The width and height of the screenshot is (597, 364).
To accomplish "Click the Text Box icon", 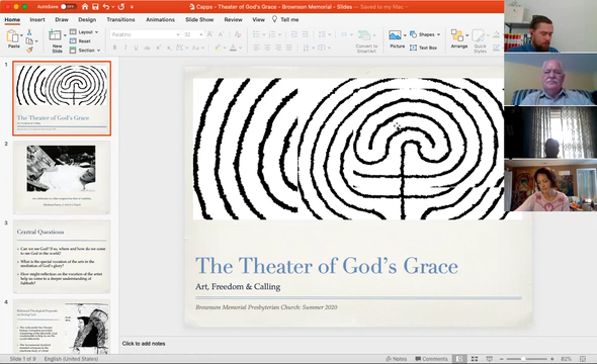I will pyautogui.click(x=413, y=48).
